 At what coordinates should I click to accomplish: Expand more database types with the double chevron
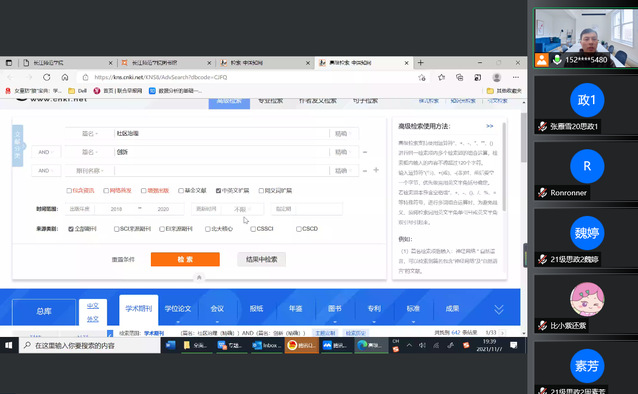tap(499, 309)
